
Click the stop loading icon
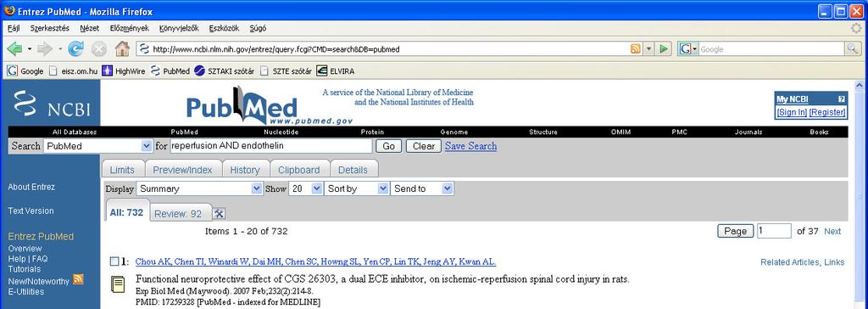click(x=98, y=49)
